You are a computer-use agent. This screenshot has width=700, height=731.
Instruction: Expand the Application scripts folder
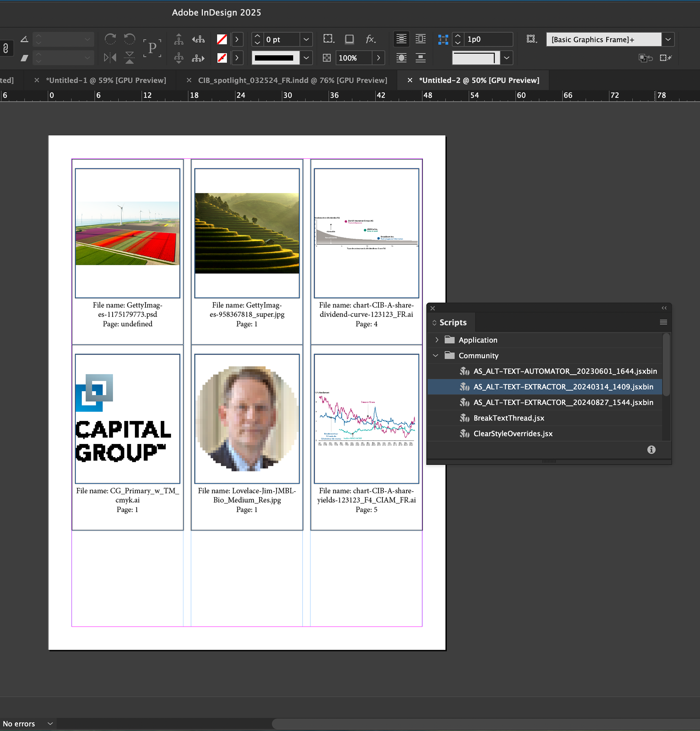tap(437, 340)
